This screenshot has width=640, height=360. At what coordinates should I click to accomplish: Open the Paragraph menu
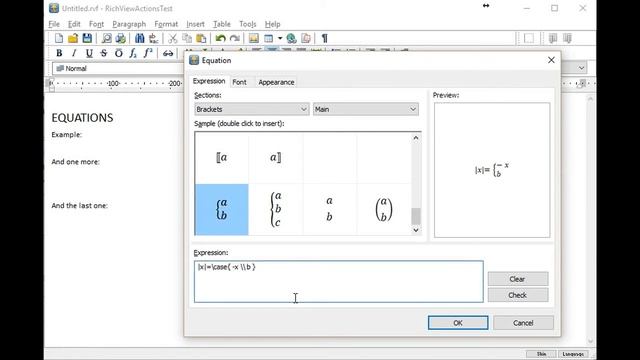click(129, 24)
